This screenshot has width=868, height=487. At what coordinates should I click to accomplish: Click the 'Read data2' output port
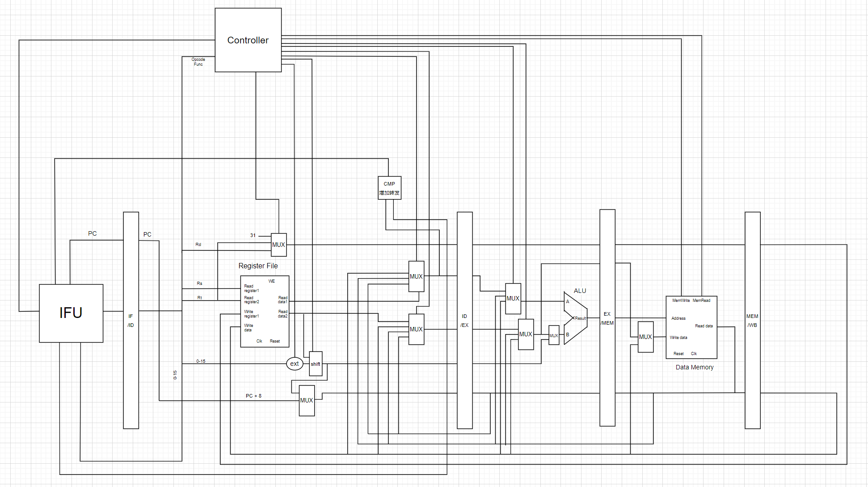pos(283,314)
